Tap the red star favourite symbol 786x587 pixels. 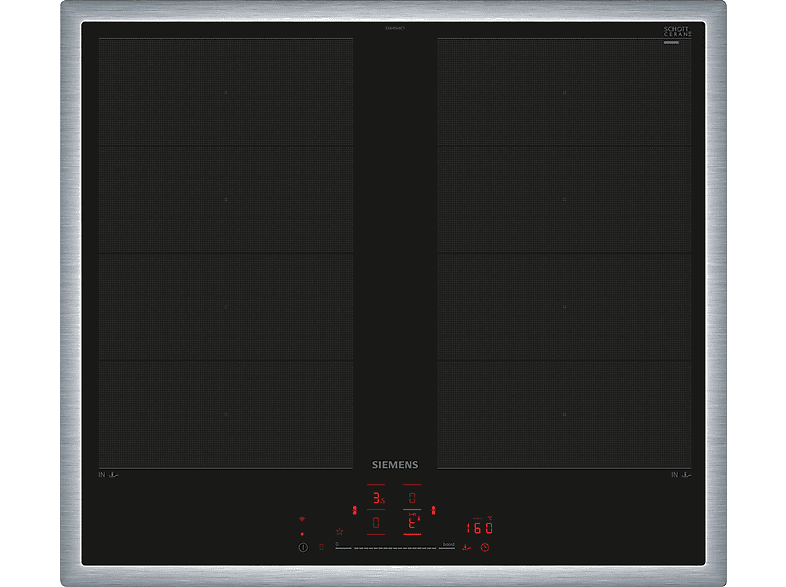(339, 531)
